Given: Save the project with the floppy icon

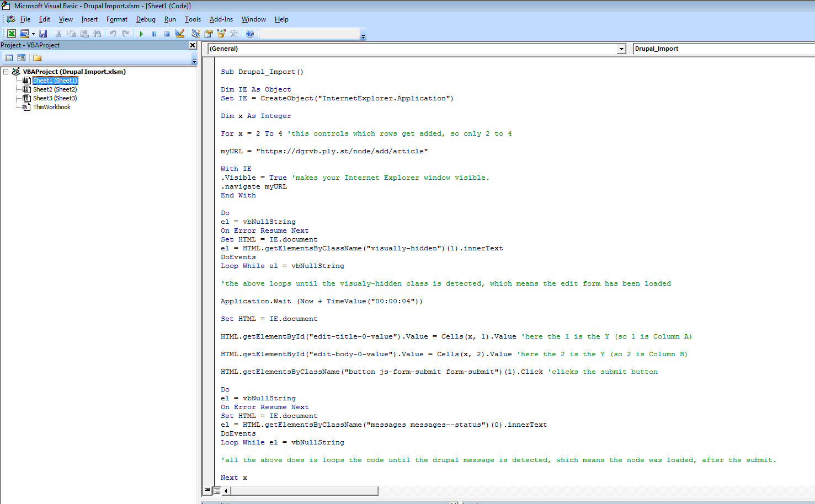Looking at the screenshot, I should pyautogui.click(x=43, y=34).
